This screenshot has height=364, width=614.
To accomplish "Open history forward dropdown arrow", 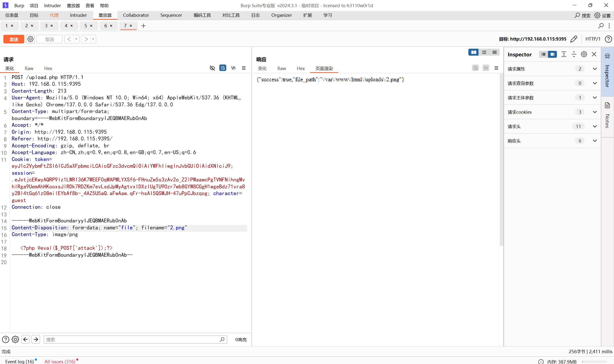I will click(93, 39).
